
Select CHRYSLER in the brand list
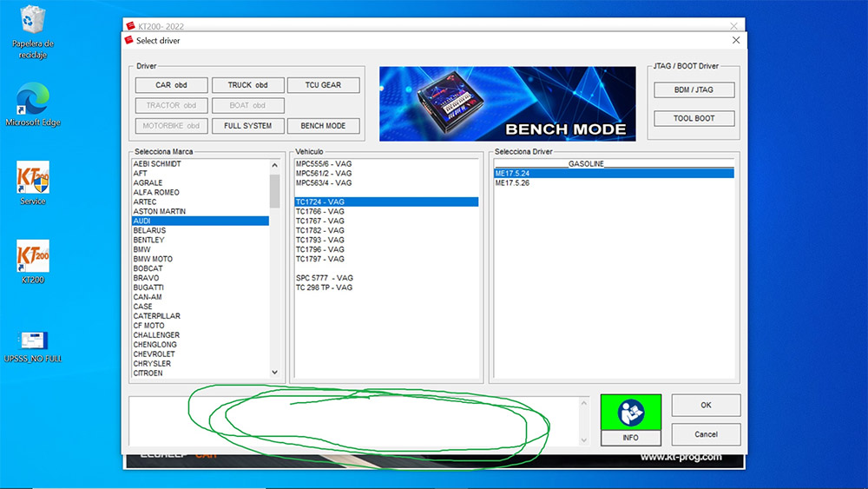point(201,363)
